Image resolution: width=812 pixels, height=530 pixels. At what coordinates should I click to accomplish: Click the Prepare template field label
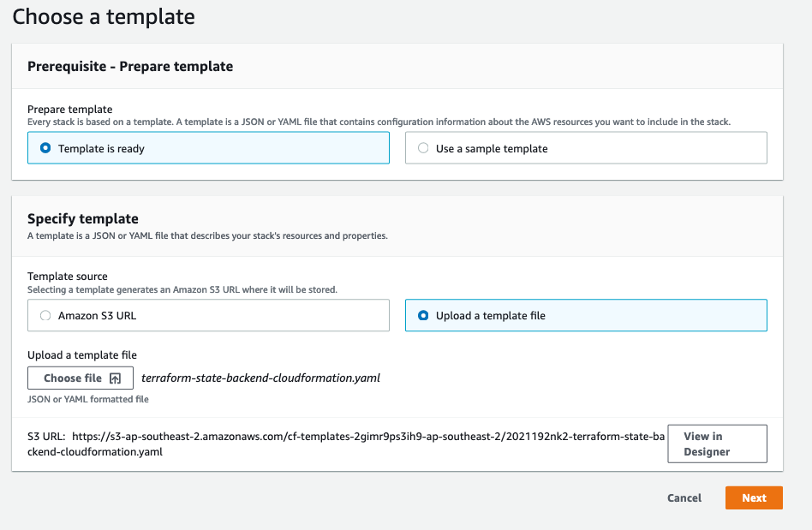[x=70, y=110]
